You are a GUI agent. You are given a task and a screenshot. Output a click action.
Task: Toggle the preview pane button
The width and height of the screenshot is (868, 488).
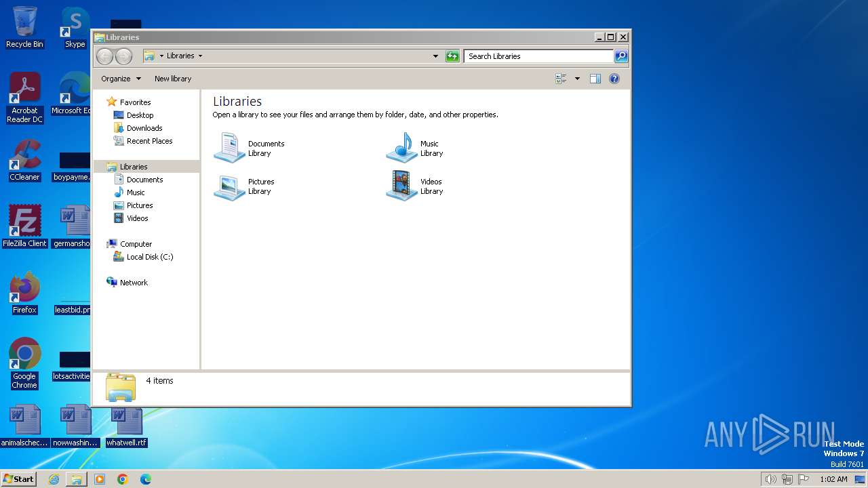point(595,79)
